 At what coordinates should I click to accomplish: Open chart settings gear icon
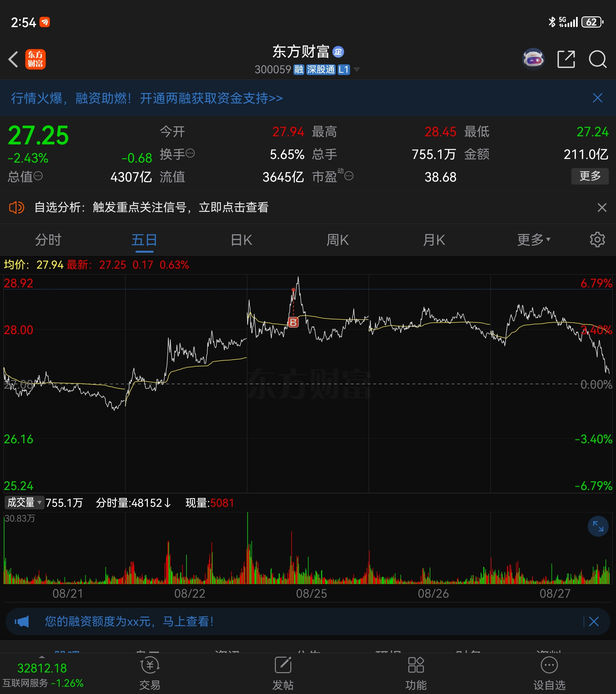pos(597,240)
